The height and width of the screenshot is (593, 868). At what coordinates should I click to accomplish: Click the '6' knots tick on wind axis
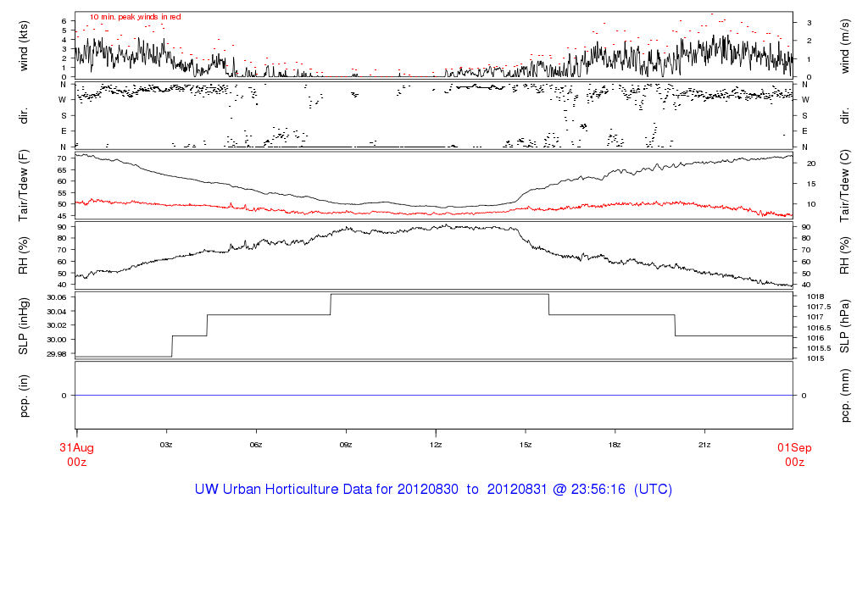tap(64, 21)
